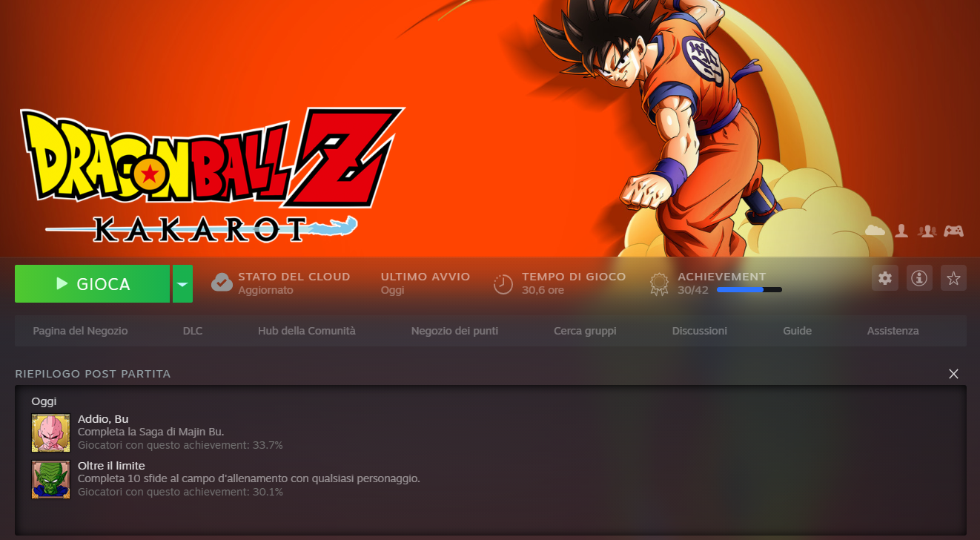Click the controller support icon on banner

(953, 231)
